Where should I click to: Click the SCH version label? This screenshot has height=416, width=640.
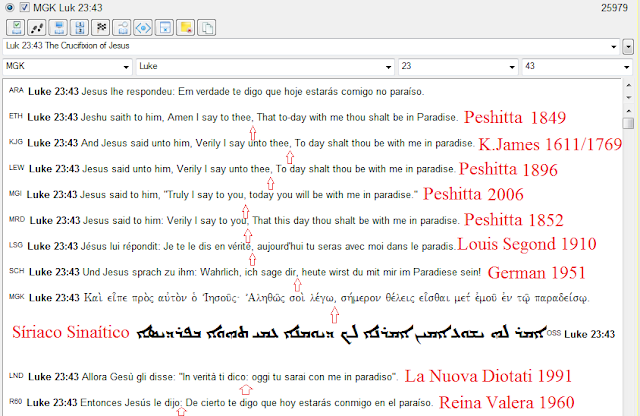(x=16, y=271)
